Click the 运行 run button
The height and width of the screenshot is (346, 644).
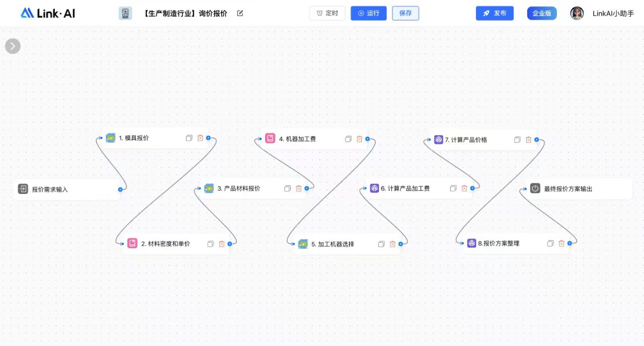pos(369,13)
